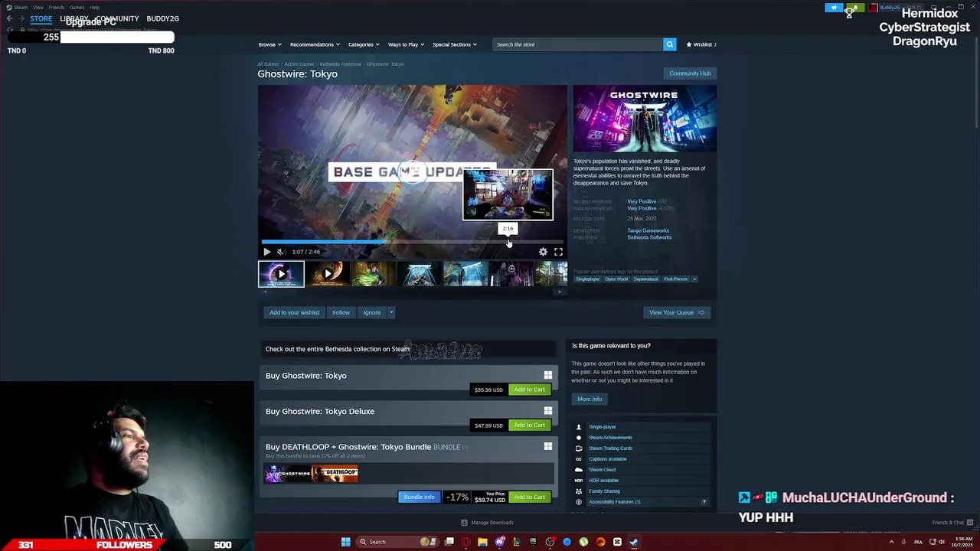Screen dimensions: 980x551
Task: Expand the Browse dropdown
Action: click(x=269, y=44)
